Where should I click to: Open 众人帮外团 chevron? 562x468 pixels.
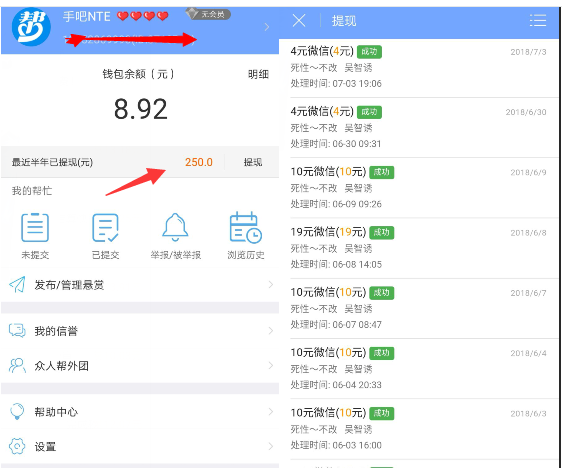(x=271, y=366)
